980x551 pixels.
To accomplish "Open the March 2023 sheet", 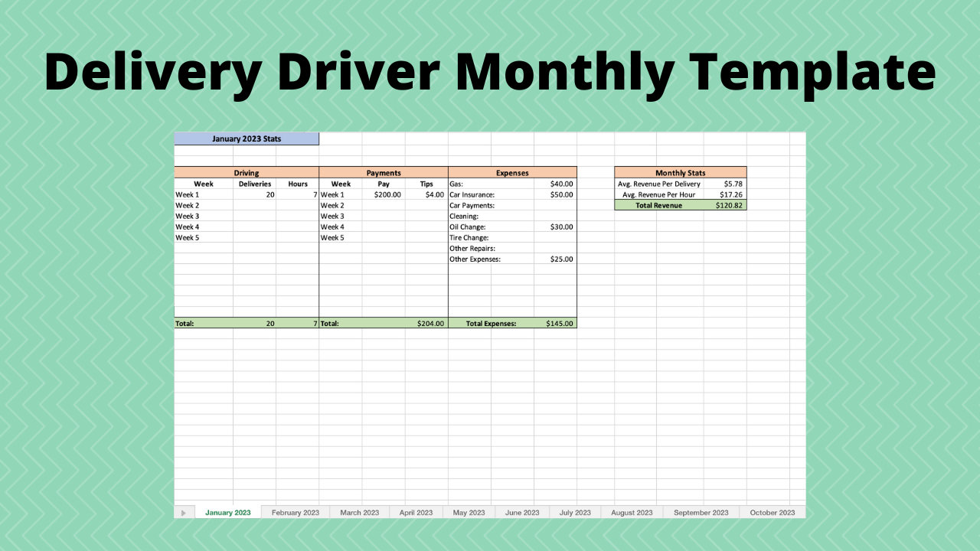I will pos(359,512).
